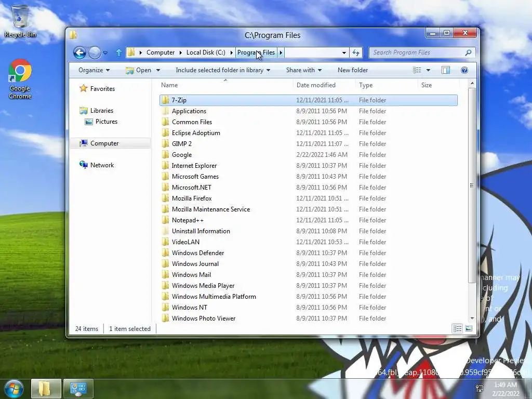The width and height of the screenshot is (532, 399).
Task: Click the Mozilla Maintenance Service name
Action: point(211,209)
